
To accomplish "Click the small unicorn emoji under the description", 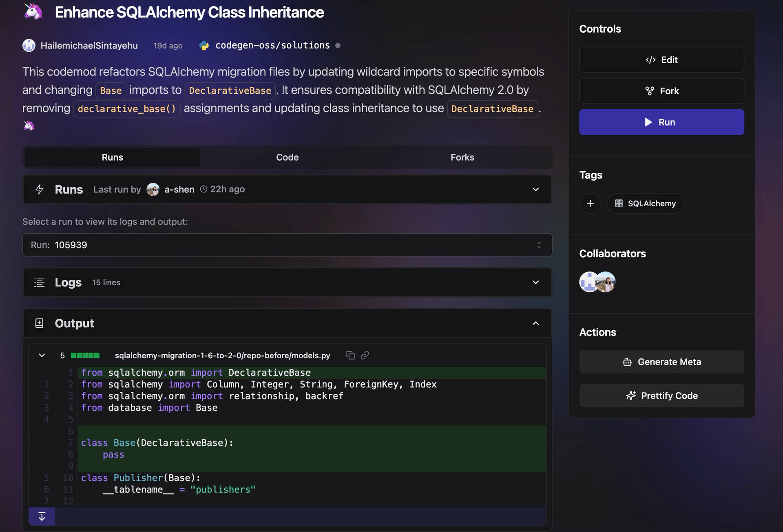I will click(x=29, y=125).
